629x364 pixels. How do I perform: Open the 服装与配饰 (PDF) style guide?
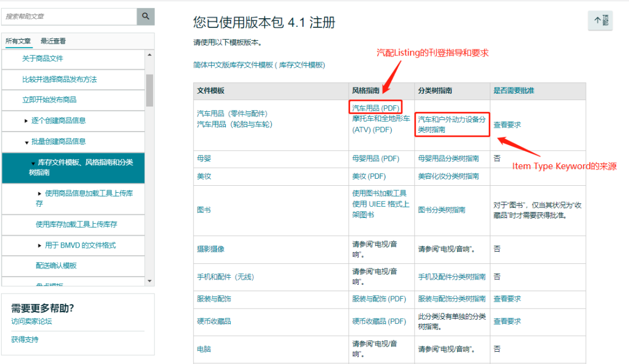(x=379, y=299)
